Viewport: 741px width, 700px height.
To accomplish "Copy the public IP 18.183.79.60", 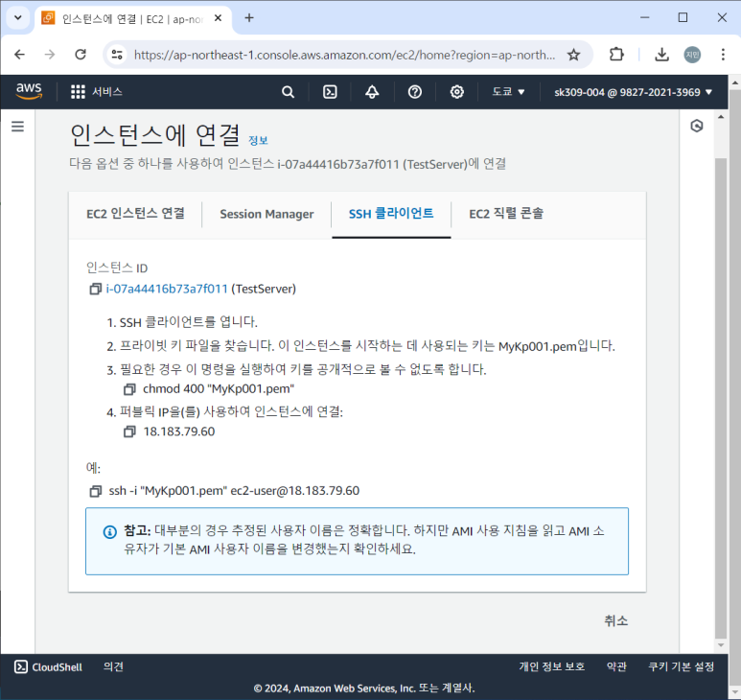I will (129, 432).
